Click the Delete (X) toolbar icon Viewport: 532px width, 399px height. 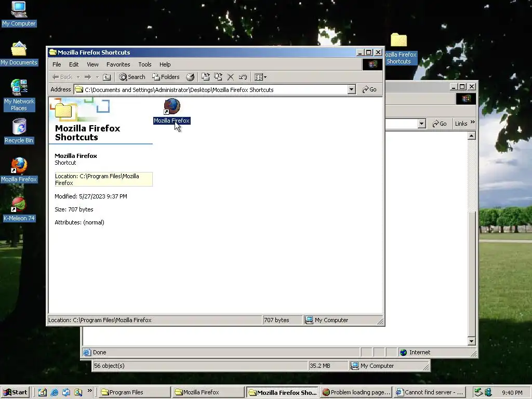[x=230, y=77]
